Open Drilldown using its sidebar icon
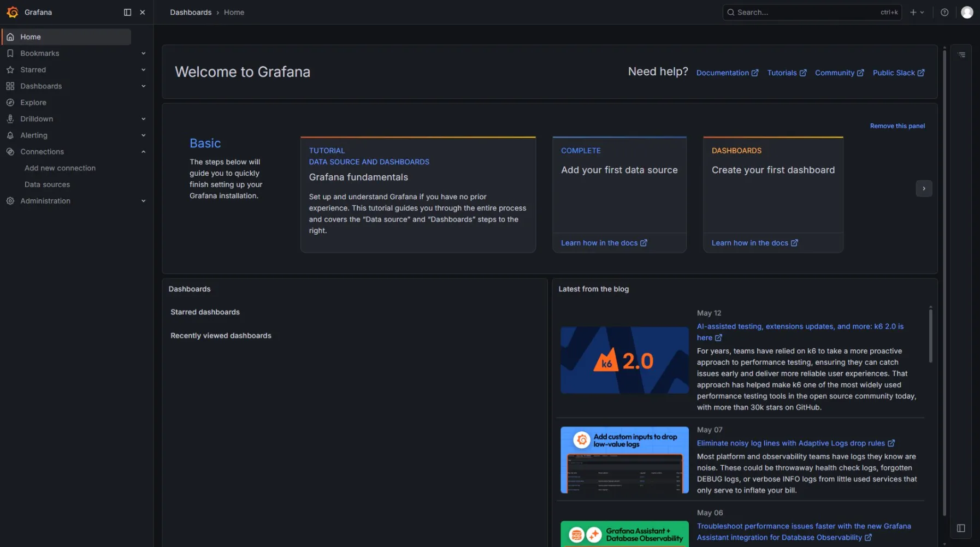The image size is (980, 547). pos(10,118)
